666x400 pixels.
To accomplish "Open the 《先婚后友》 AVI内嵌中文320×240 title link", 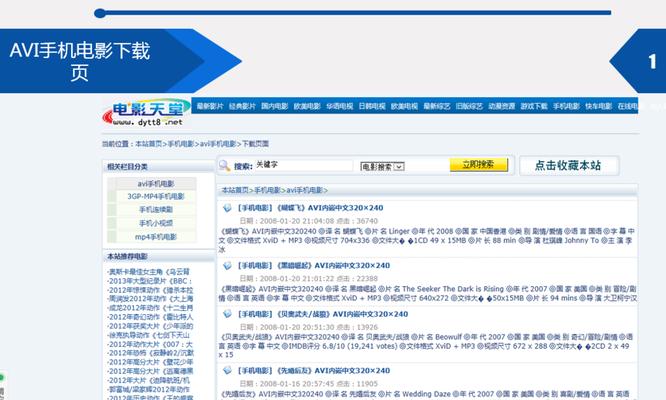I will coord(313,370).
